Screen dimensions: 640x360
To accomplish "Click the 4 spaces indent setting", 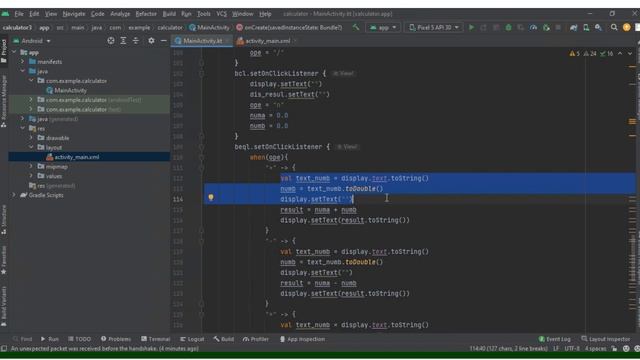I will (596, 349).
